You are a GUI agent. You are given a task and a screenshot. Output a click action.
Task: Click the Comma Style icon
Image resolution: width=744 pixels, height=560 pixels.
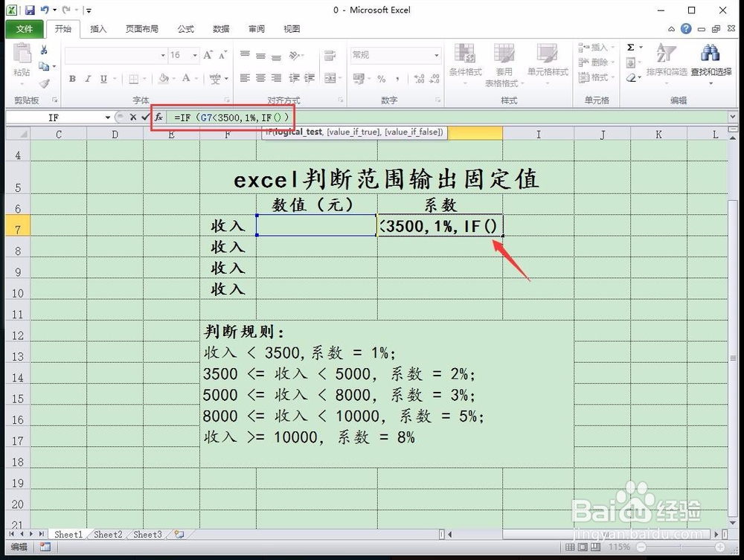coord(397,79)
